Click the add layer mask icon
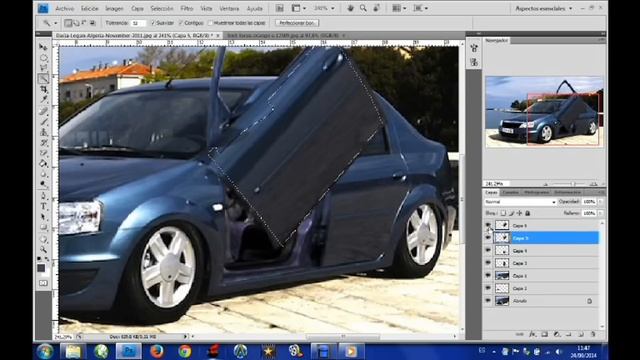 pyautogui.click(x=544, y=334)
